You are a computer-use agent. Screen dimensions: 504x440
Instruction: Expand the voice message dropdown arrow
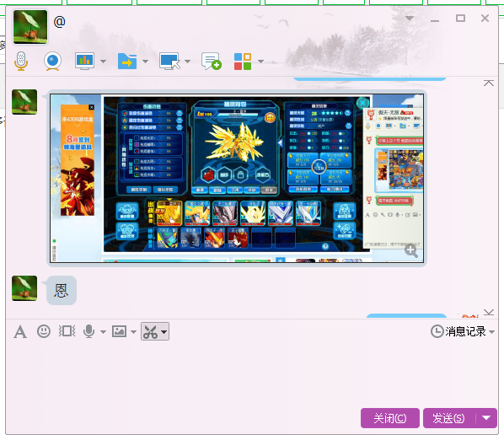pyautogui.click(x=103, y=332)
